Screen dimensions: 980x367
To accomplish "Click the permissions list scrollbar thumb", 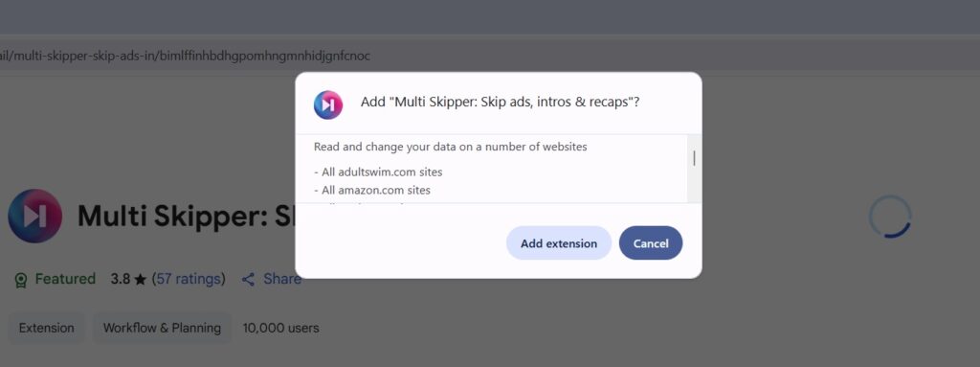I will 694,158.
